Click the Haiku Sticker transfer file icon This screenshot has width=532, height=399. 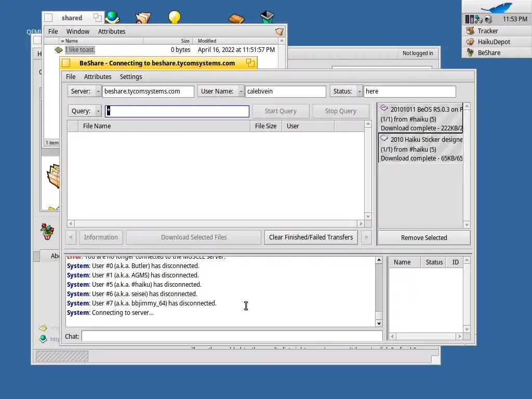(384, 138)
